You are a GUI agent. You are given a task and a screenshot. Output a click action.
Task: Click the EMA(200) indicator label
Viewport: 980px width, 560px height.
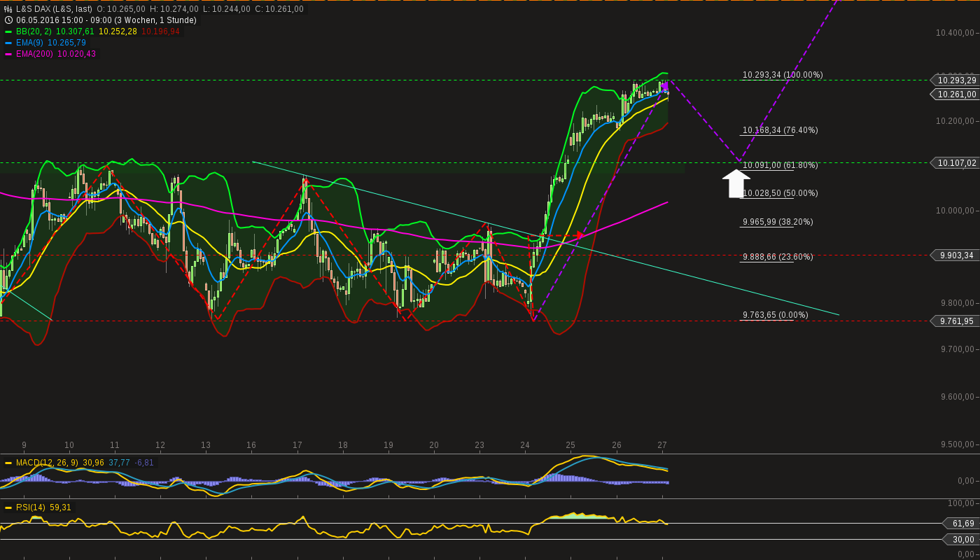[x=34, y=54]
